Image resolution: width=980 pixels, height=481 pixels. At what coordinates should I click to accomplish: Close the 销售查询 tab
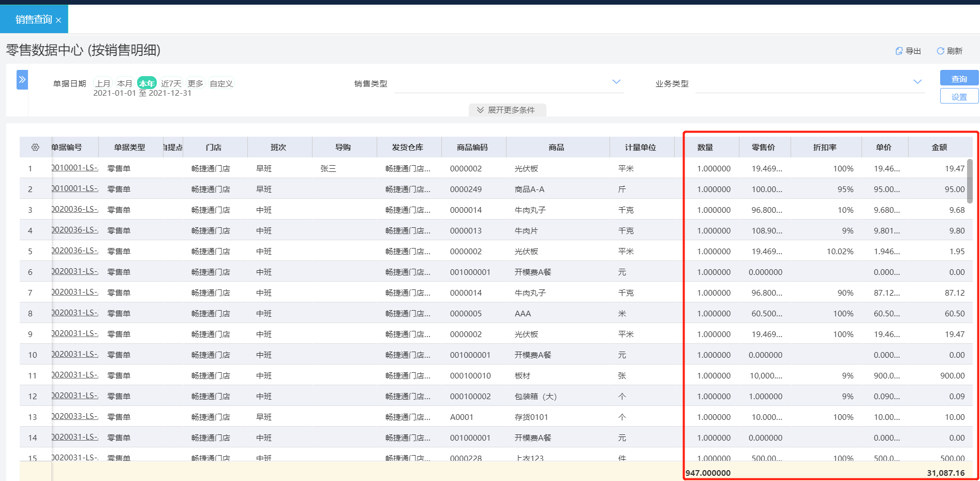tap(58, 20)
